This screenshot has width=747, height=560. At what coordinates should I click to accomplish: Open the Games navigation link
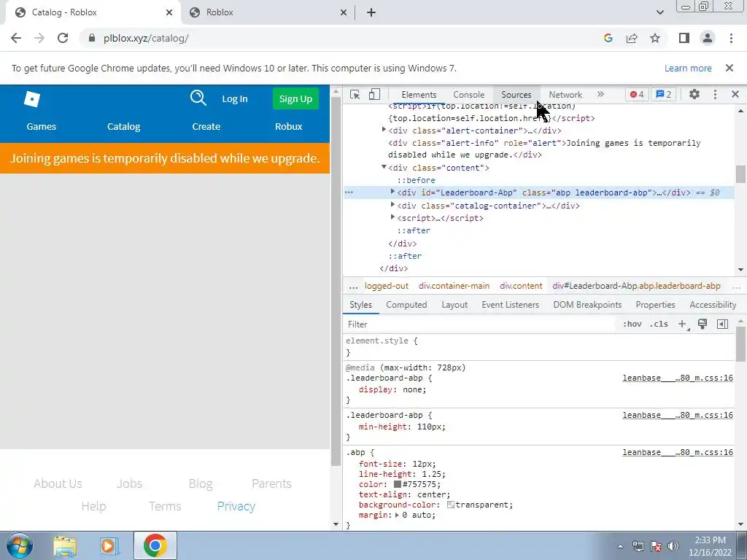42,127
